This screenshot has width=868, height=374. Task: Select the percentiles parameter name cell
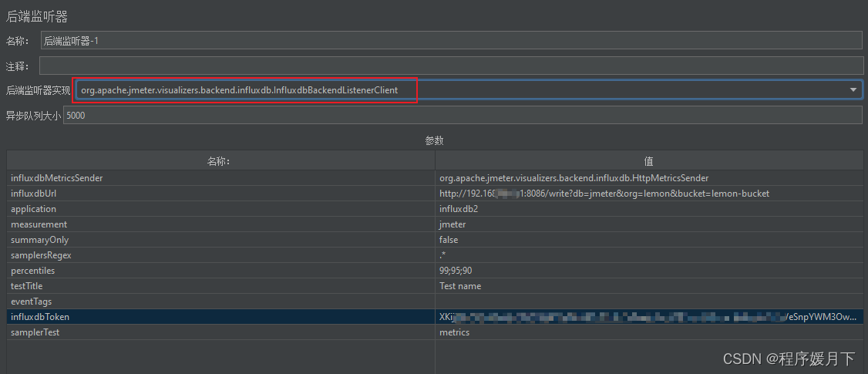(221, 271)
